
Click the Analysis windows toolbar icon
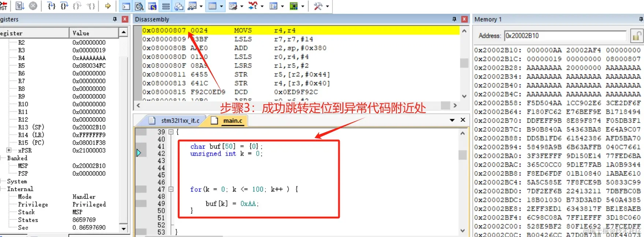click(x=253, y=6)
